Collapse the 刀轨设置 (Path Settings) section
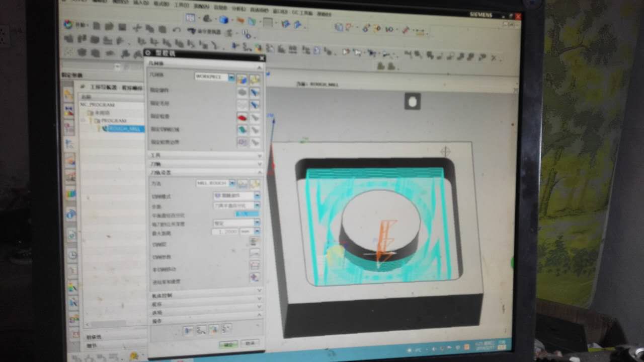Viewport: 644px width, 362px height. pyautogui.click(x=205, y=172)
